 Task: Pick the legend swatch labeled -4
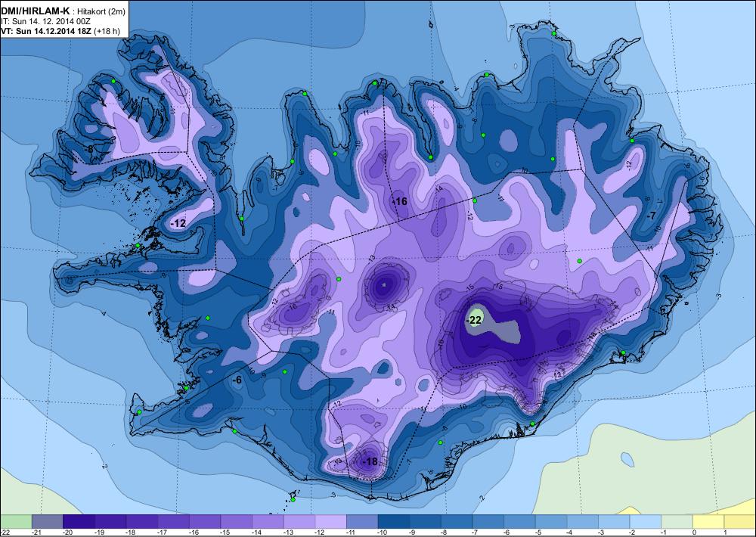point(582,522)
